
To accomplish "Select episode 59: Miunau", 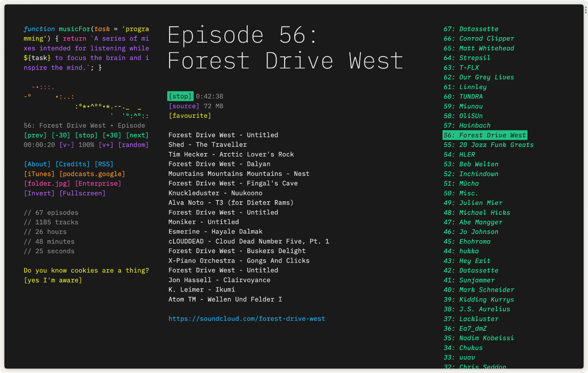I will pos(463,106).
